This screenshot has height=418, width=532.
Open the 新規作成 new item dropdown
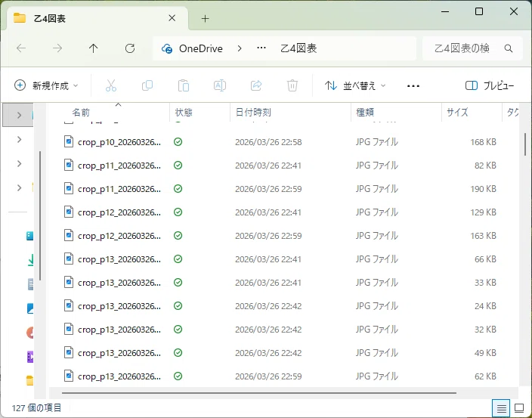(46, 85)
